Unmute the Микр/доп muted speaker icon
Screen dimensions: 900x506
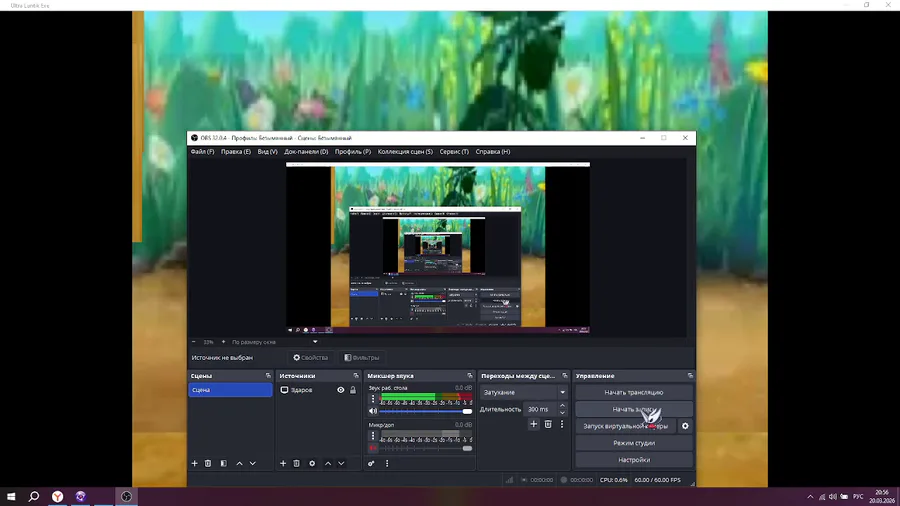[x=373, y=448]
